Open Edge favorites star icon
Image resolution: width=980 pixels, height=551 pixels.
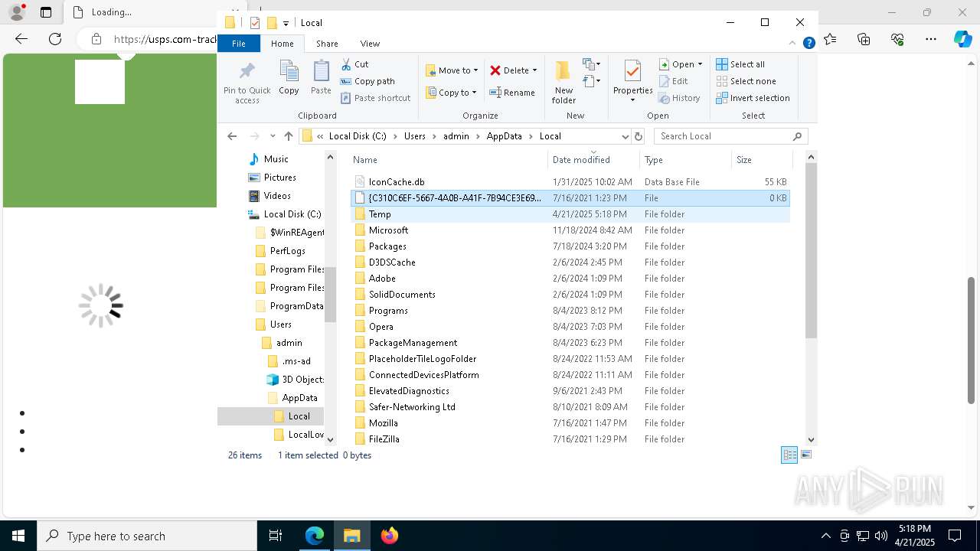830,39
